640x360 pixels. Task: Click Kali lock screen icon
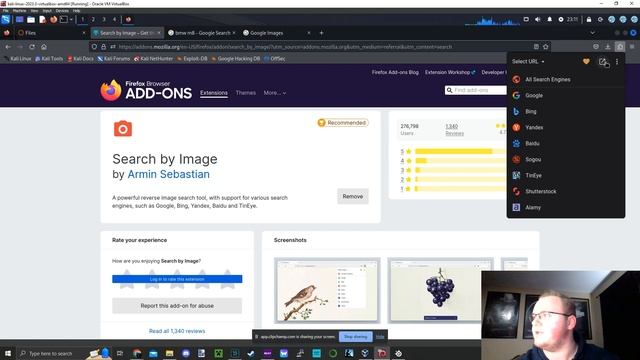(x=589, y=19)
